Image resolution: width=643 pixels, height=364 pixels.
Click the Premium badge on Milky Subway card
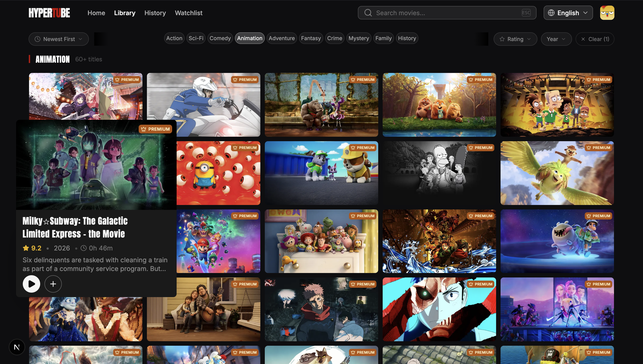tap(155, 129)
